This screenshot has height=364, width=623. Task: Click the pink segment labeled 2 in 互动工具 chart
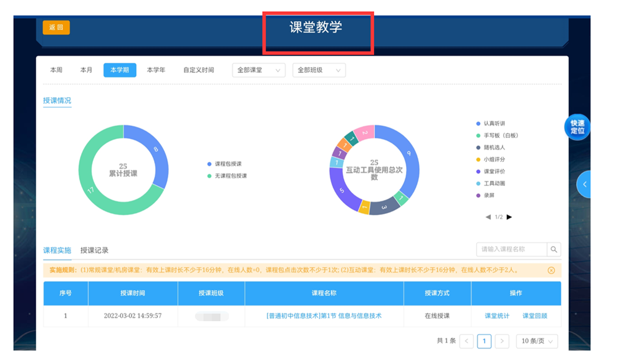coord(365,133)
